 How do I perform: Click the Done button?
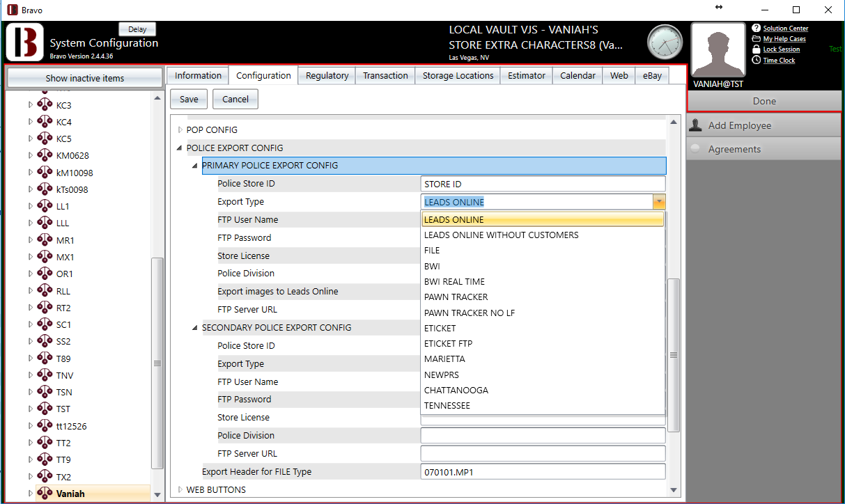(764, 101)
